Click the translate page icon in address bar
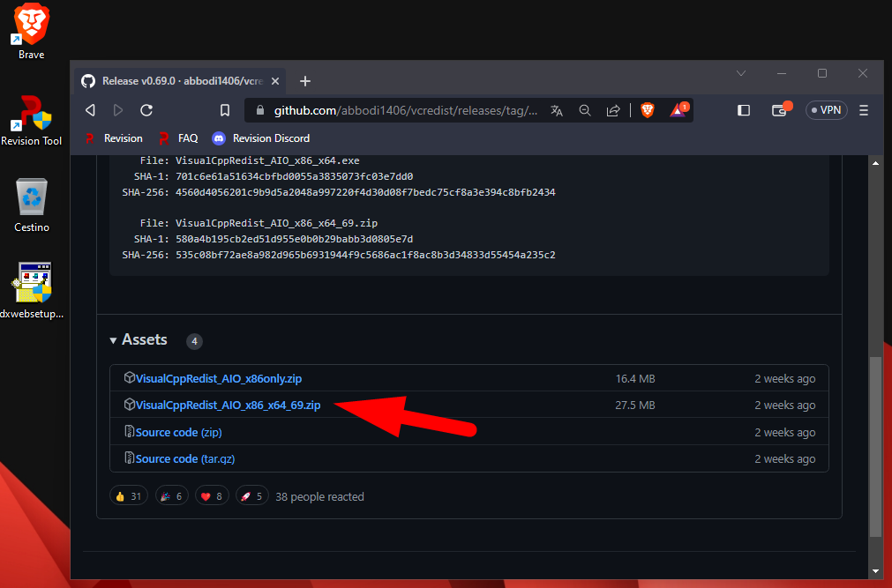892x588 pixels. [557, 110]
